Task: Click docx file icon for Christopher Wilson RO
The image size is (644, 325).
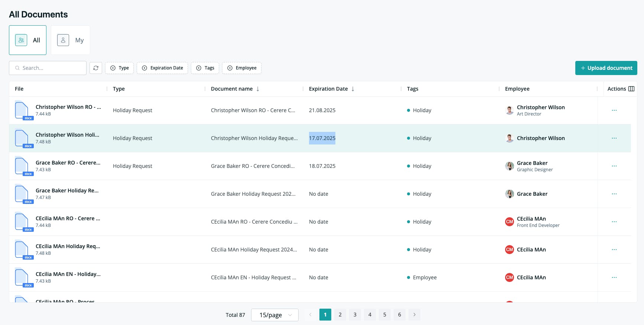Action: point(24,110)
